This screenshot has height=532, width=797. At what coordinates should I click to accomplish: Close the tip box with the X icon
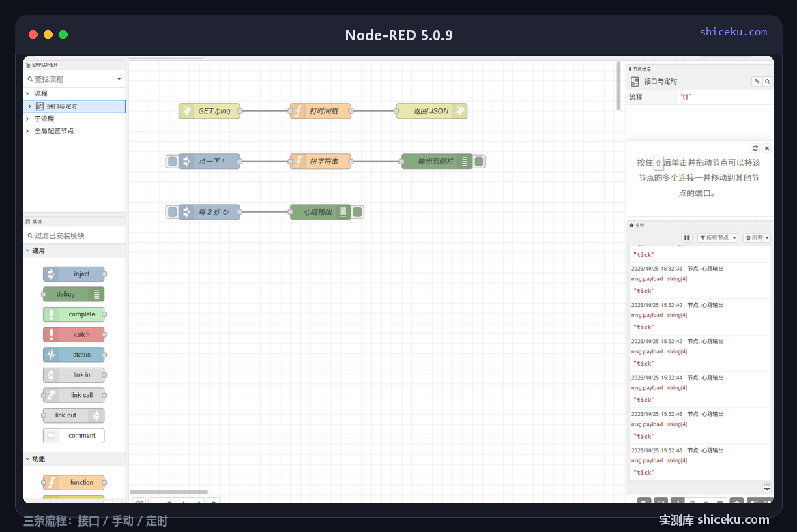[x=766, y=149]
